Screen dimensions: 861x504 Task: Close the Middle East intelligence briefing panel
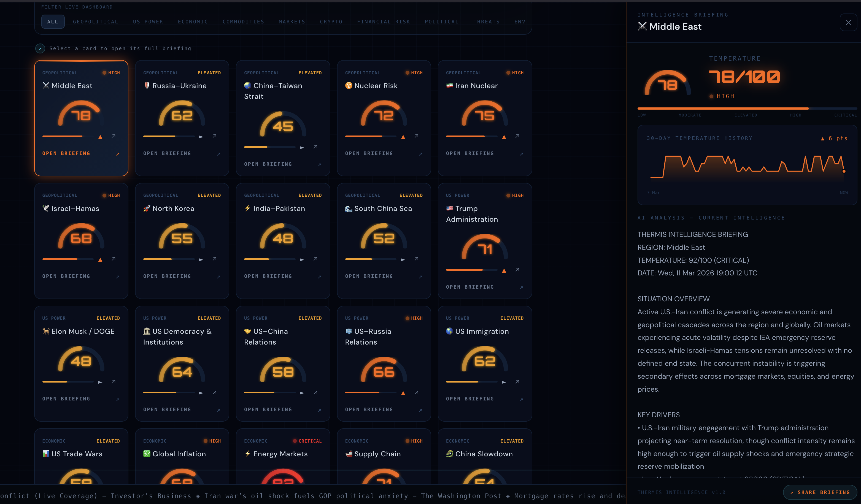pos(848,23)
